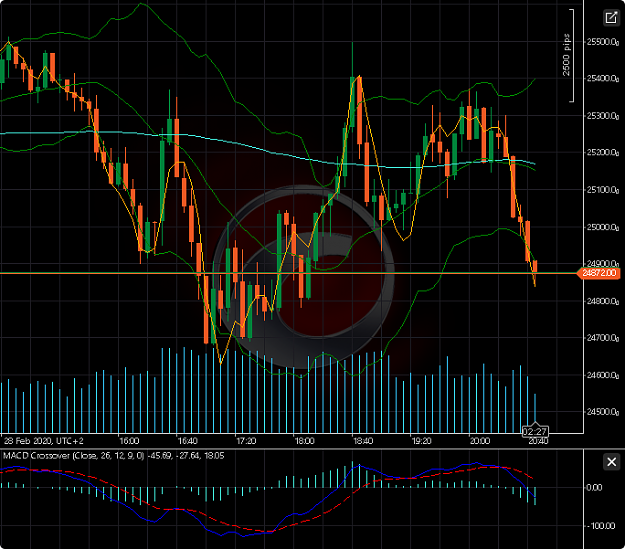Click the 18:00 time axis label
The image size is (625, 549).
pos(305,441)
